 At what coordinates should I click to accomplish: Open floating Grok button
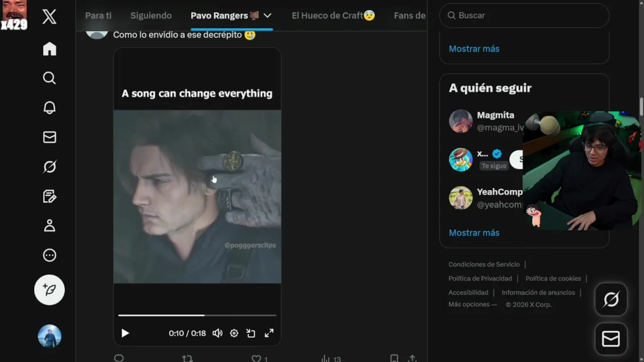point(611,300)
